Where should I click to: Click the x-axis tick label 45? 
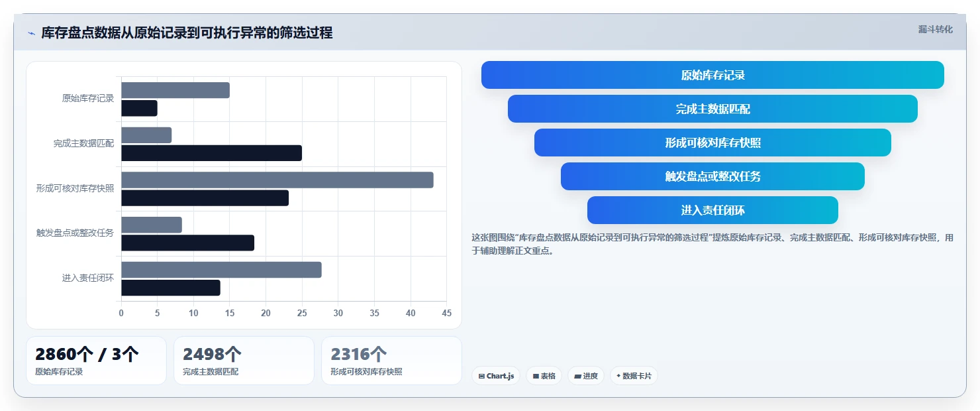[446, 313]
